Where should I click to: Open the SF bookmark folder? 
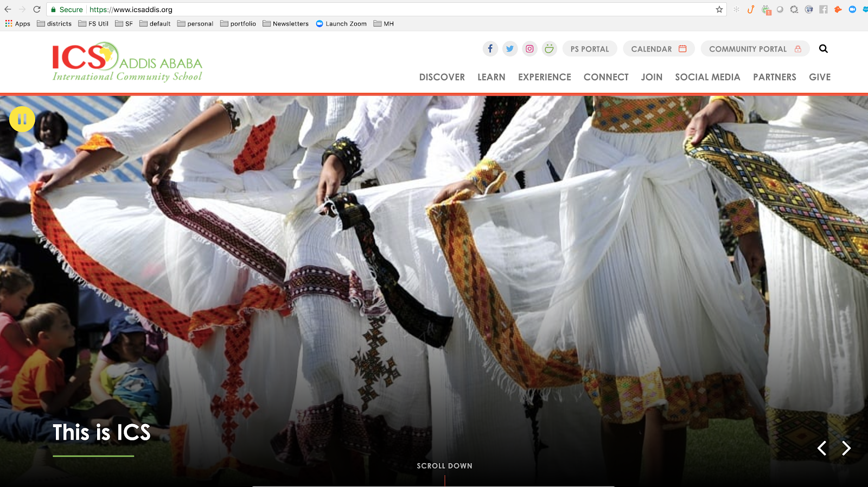tap(124, 23)
